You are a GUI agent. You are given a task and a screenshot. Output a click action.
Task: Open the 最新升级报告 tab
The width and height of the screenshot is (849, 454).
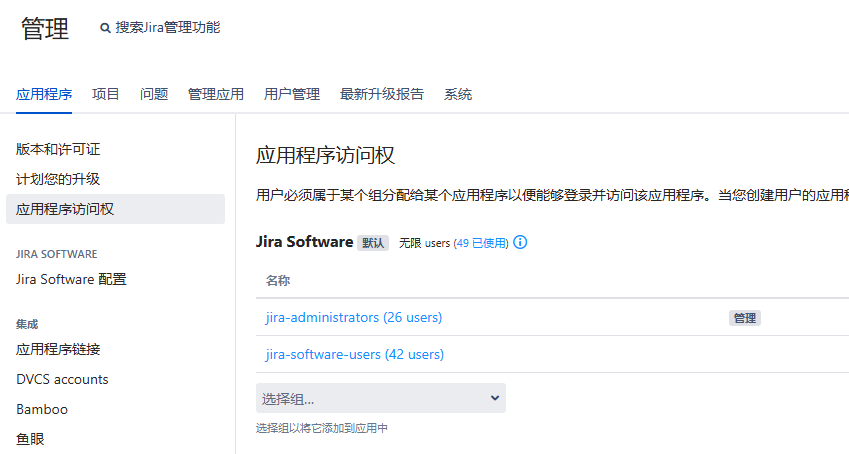(382, 94)
